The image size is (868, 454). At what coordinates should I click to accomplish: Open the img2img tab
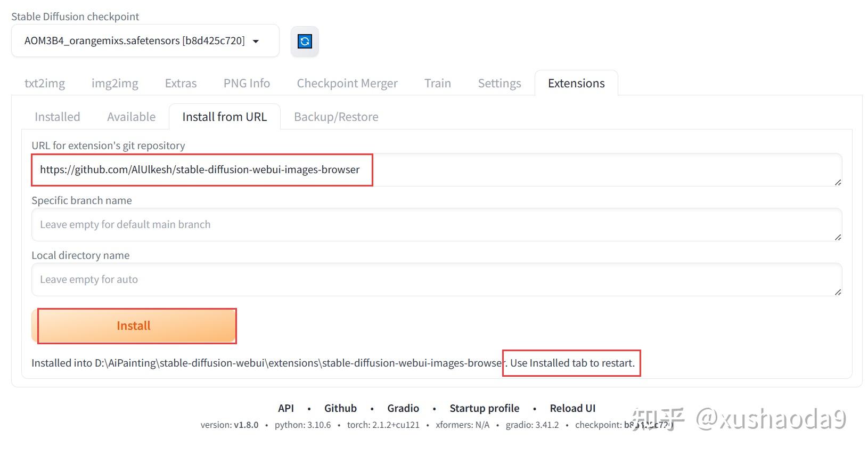[114, 83]
